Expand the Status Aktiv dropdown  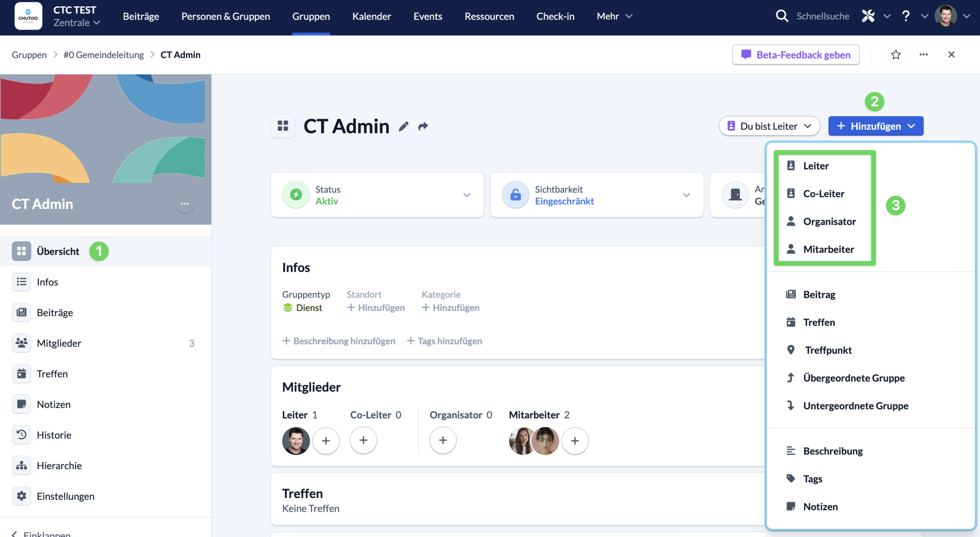467,195
